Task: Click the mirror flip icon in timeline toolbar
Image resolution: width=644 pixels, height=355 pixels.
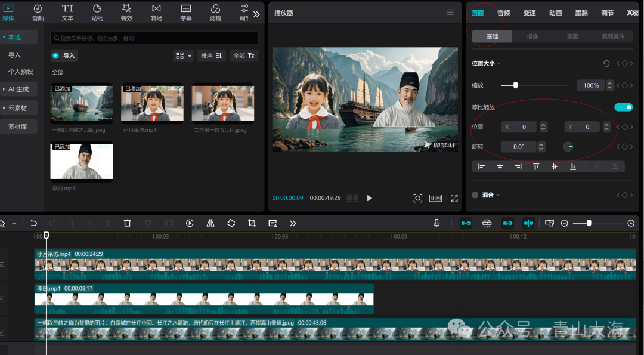Action: pos(210,223)
